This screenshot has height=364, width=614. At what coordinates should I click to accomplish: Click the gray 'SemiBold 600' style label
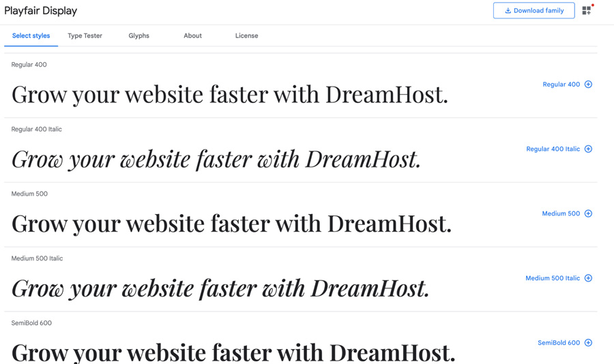pyautogui.click(x=31, y=323)
